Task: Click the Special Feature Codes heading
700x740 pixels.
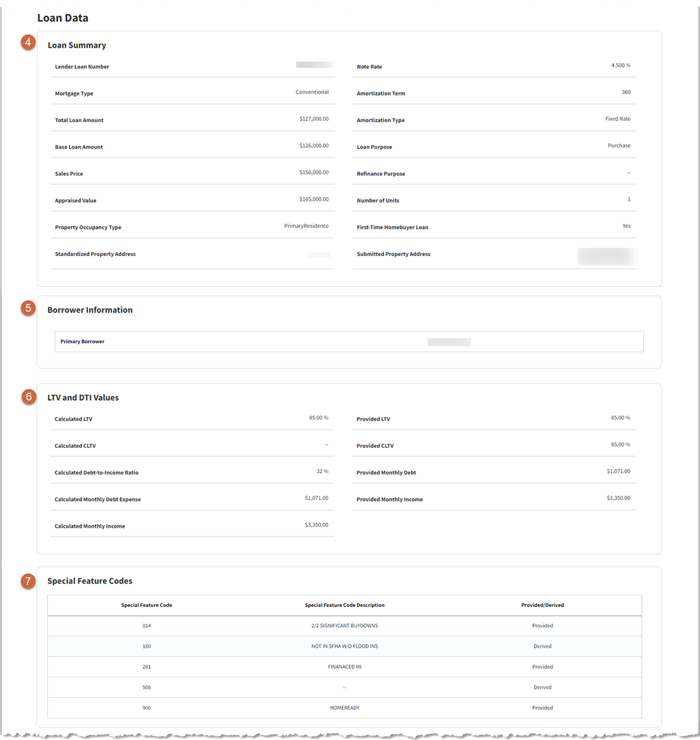Action: coord(88,580)
